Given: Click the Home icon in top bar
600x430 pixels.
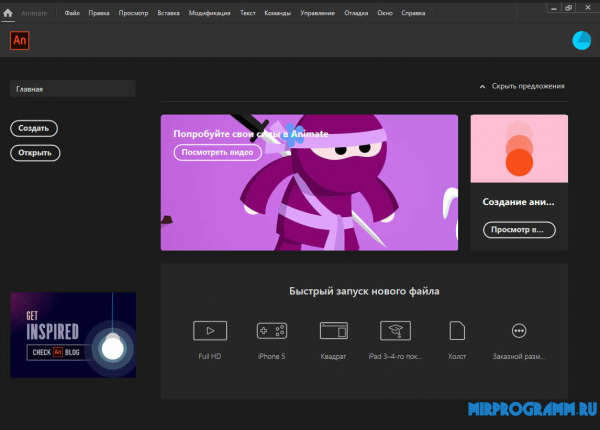Looking at the screenshot, I should point(8,13).
